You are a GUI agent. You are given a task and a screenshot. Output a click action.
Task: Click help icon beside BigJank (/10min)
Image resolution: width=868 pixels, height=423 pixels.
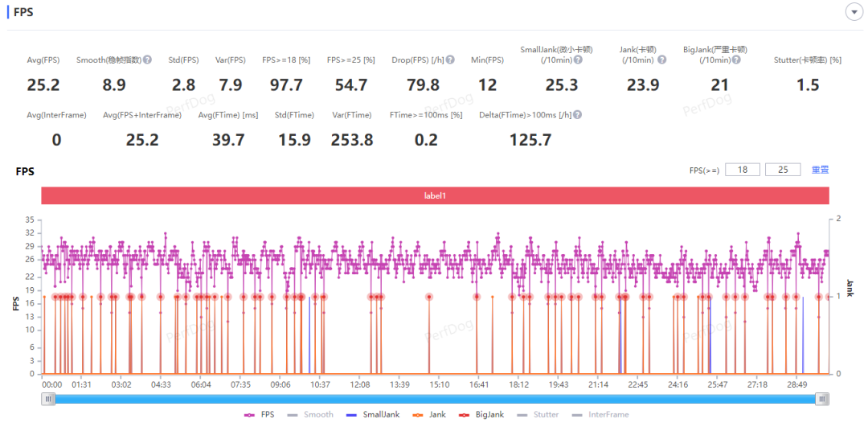point(736,60)
